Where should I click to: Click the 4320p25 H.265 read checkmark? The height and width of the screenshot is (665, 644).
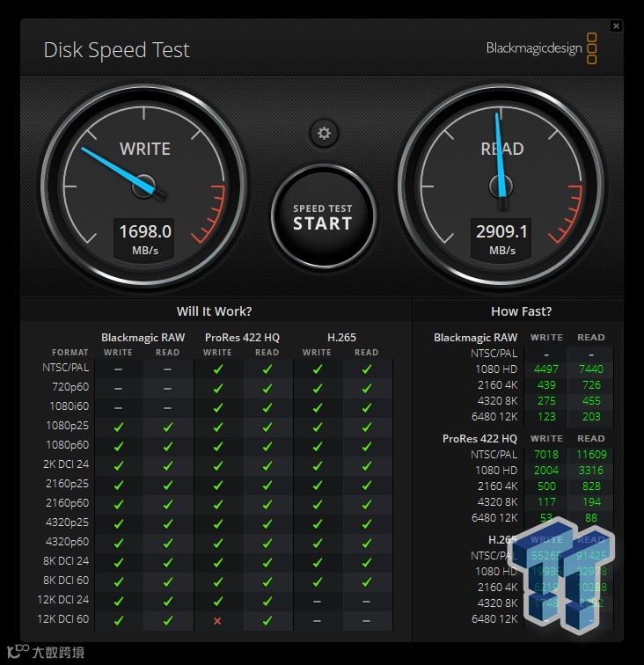coord(367,523)
